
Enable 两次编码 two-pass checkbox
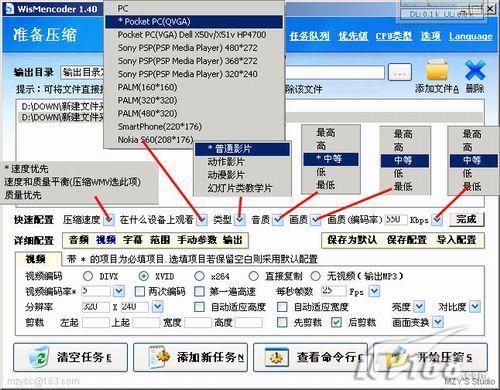(x=139, y=291)
